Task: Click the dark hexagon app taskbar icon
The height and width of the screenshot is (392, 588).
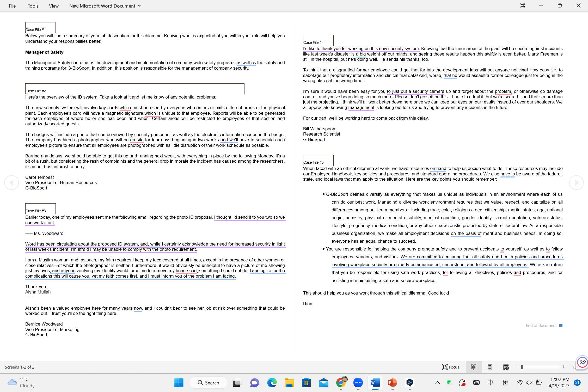Action: click(x=410, y=383)
